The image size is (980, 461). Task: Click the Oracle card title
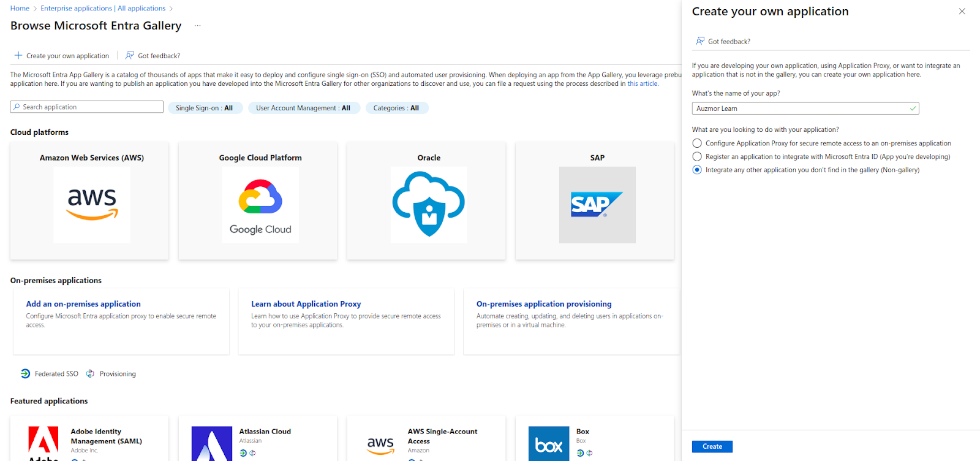point(429,158)
